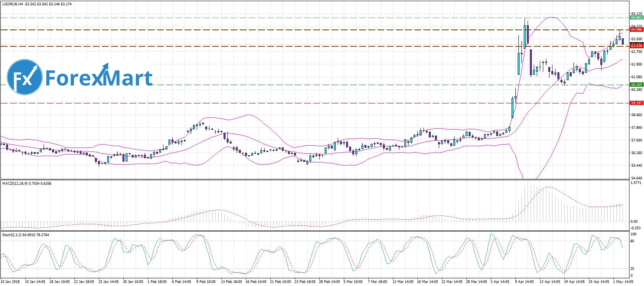Click the 5 Mar 10:05 date label
Screen dimensions: 644x286
354,282
